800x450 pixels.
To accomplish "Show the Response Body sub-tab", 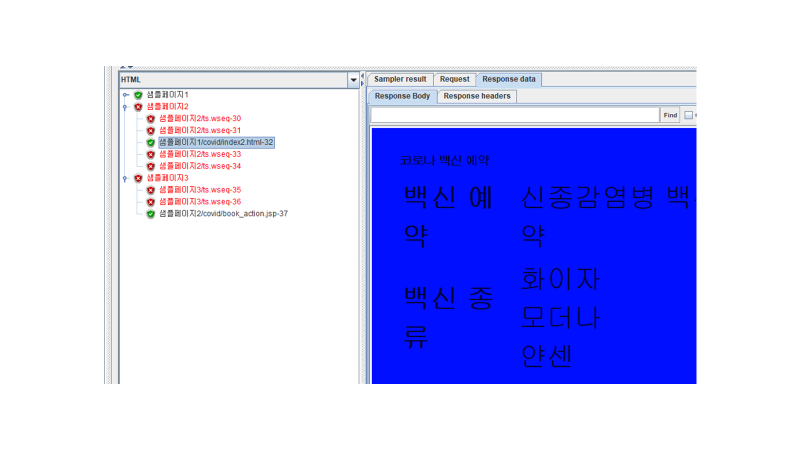I will pos(402,96).
